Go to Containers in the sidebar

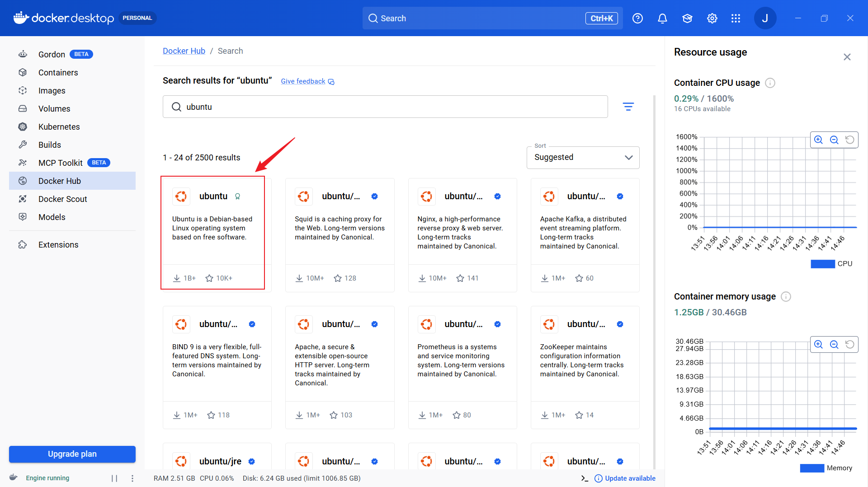tap(72, 72)
